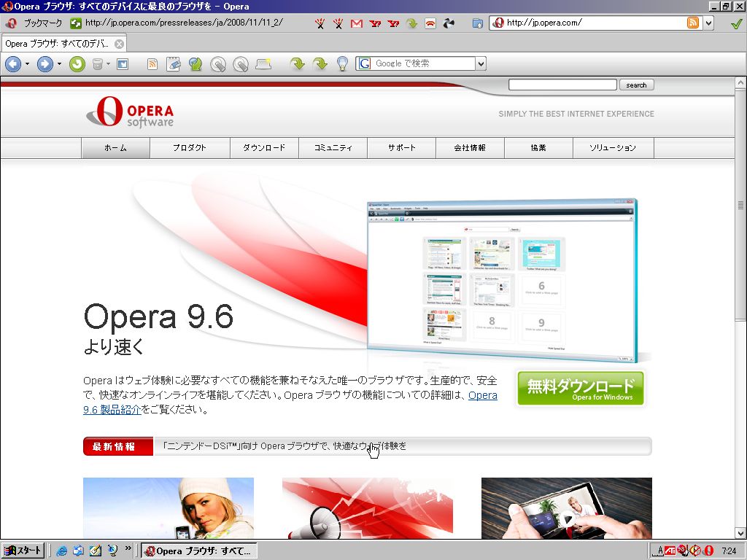The image size is (747, 560).
Task: Open the Windows スタート button
Action: (x=23, y=551)
